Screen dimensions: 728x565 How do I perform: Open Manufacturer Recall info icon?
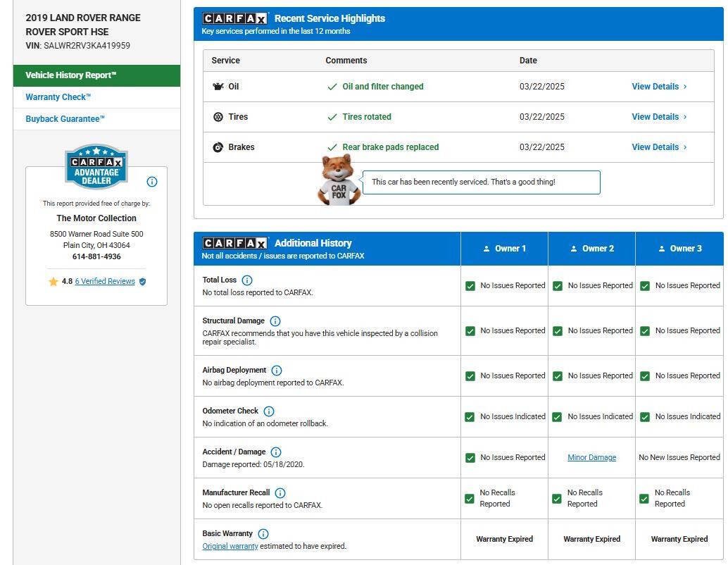click(280, 493)
